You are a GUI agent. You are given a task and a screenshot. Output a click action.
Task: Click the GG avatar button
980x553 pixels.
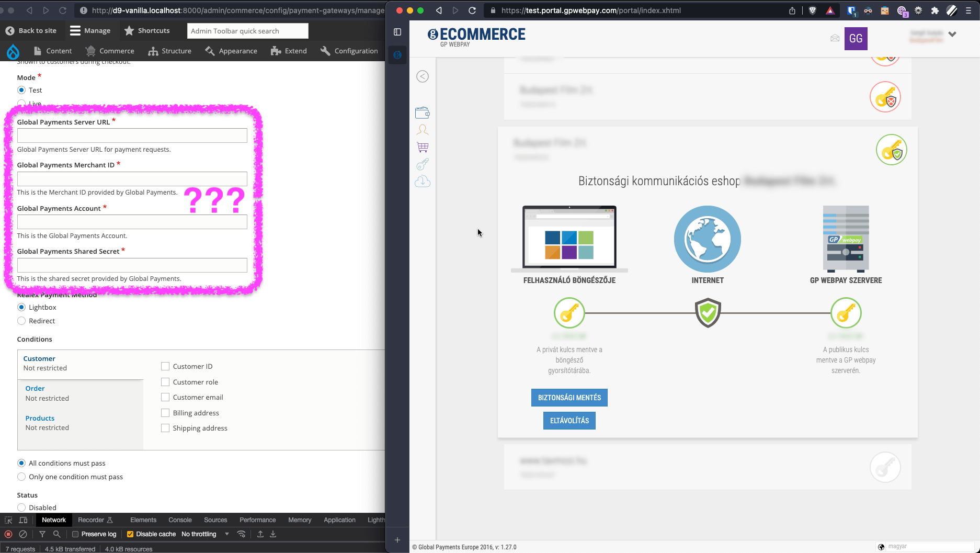coord(856,39)
